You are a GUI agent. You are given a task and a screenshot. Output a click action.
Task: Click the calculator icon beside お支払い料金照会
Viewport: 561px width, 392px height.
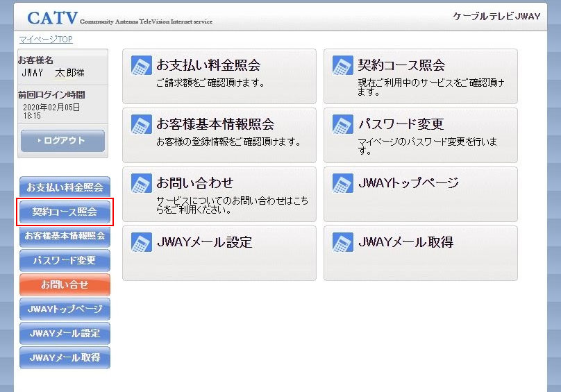[142, 65]
